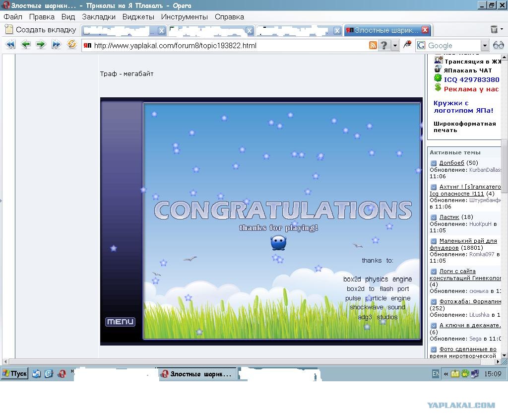Open the RSS feed icon in address bar
Image resolution: width=508 pixels, height=420 pixels.
click(373, 45)
